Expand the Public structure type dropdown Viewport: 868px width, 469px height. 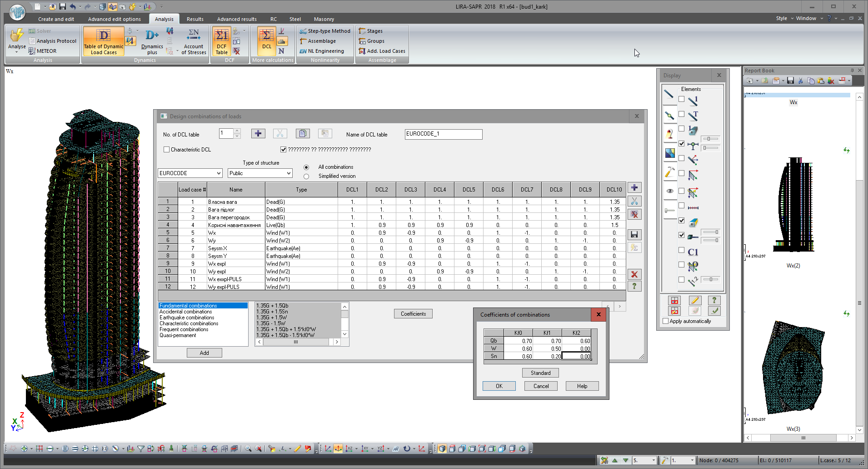tap(288, 173)
